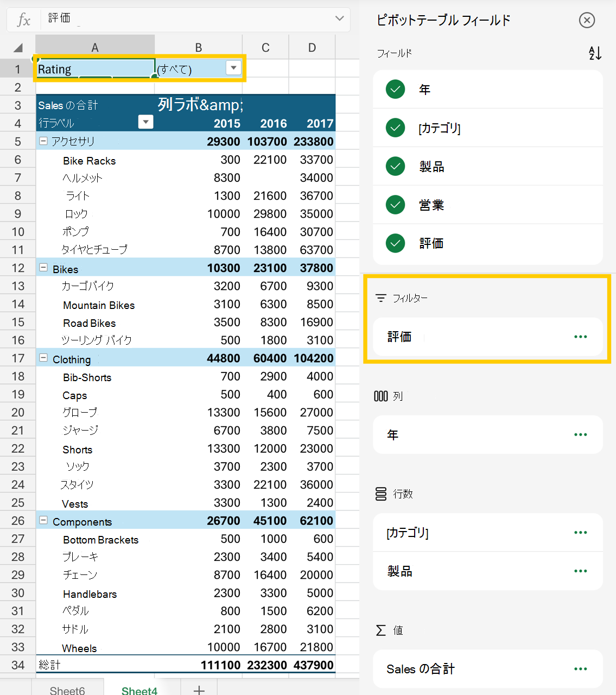
Task: Select the Vests row label
Action: [x=75, y=504]
